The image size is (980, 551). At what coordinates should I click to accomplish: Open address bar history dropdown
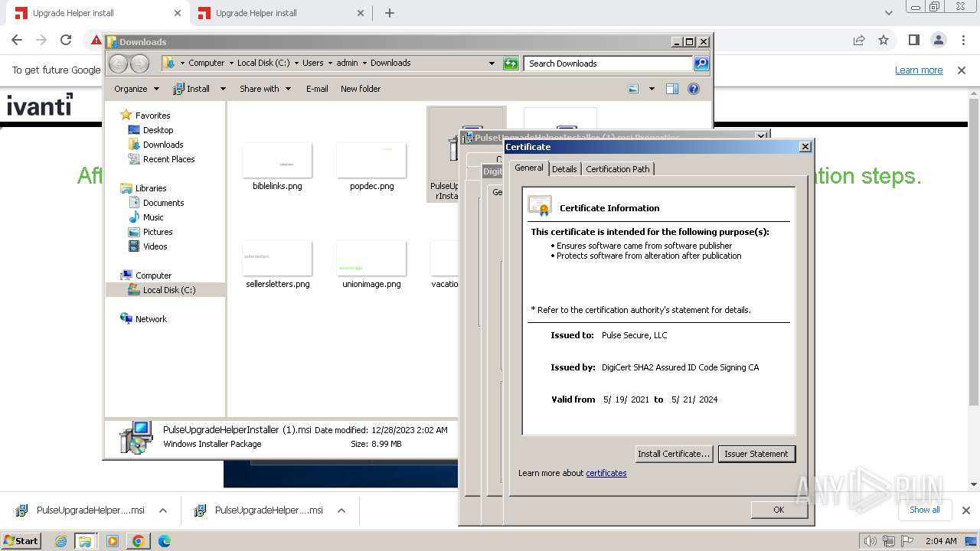492,64
